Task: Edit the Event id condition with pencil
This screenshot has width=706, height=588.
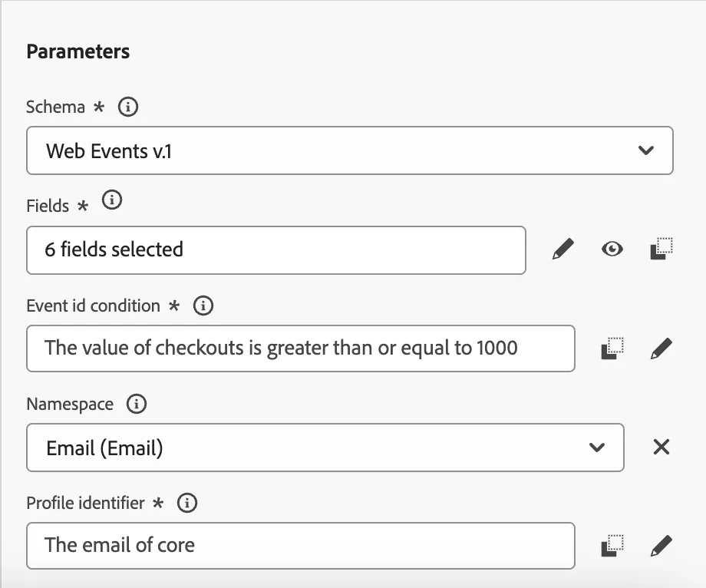Action: pyautogui.click(x=661, y=349)
